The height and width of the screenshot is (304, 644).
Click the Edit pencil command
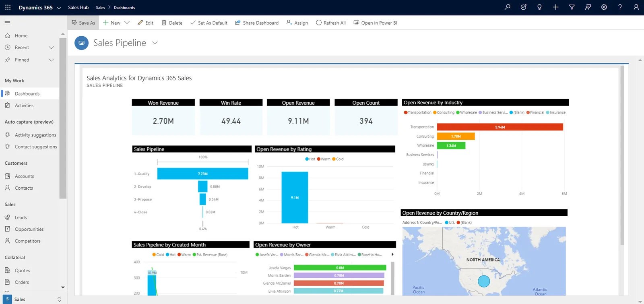(x=145, y=23)
